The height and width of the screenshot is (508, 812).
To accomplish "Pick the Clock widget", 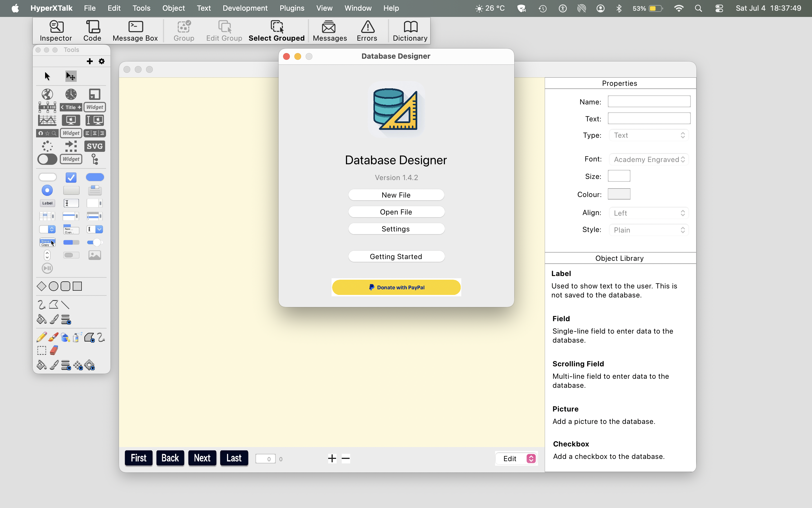I will [71, 95].
